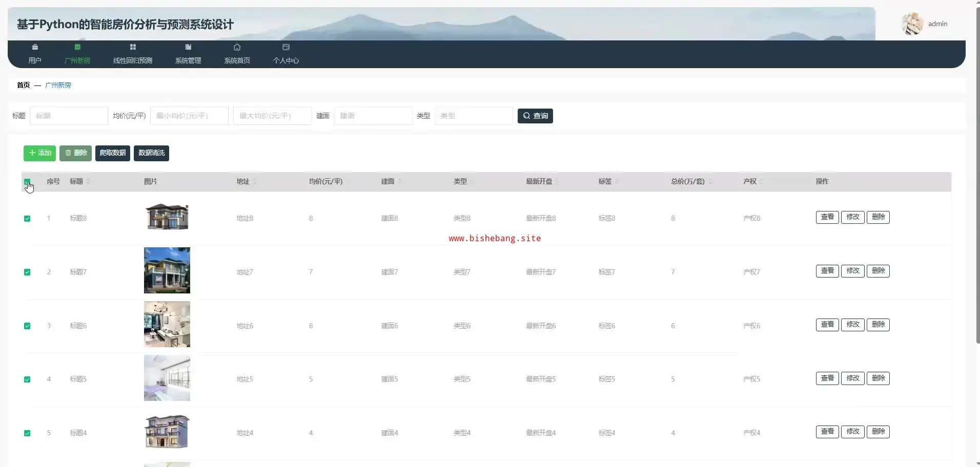Open the living room image in row 标题6

click(167, 324)
